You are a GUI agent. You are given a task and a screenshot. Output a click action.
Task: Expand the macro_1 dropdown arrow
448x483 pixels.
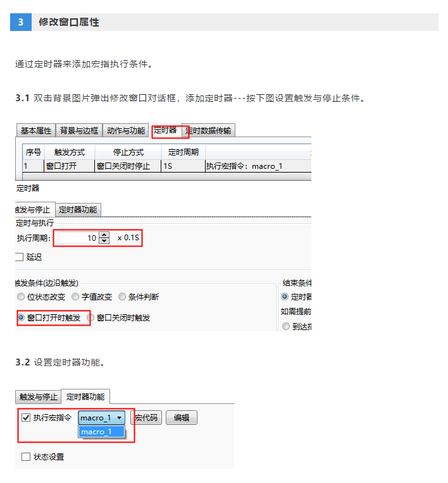(119, 418)
